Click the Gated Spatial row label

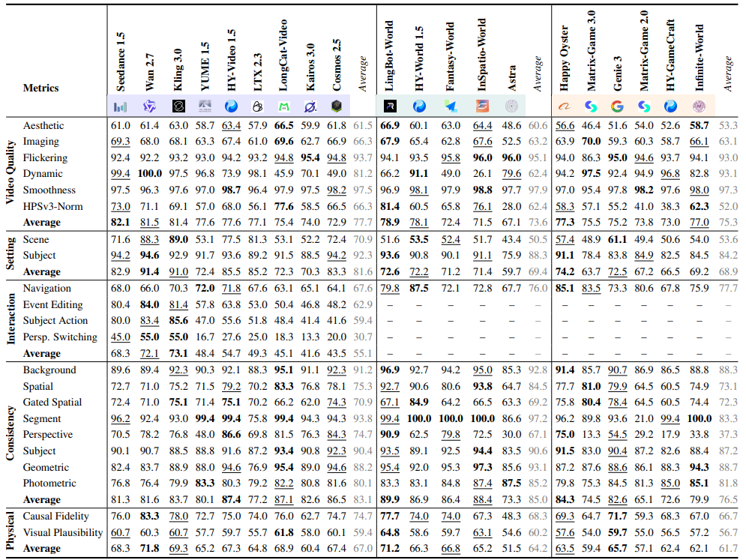52,403
